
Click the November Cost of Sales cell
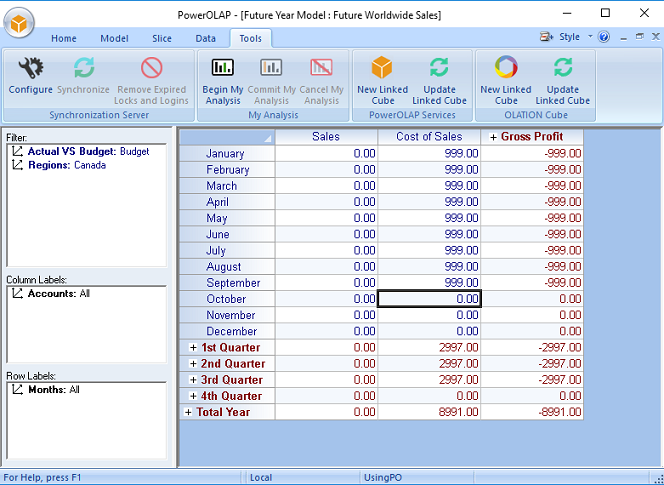[429, 315]
